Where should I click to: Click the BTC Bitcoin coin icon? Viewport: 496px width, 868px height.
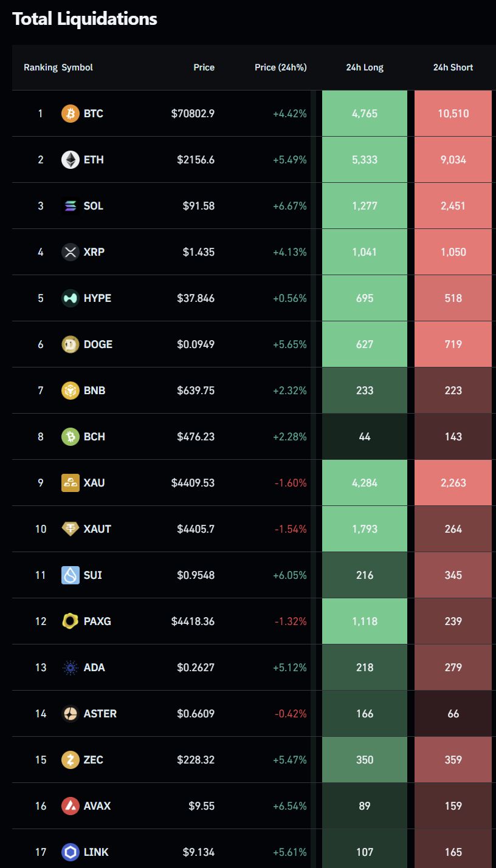click(x=71, y=114)
